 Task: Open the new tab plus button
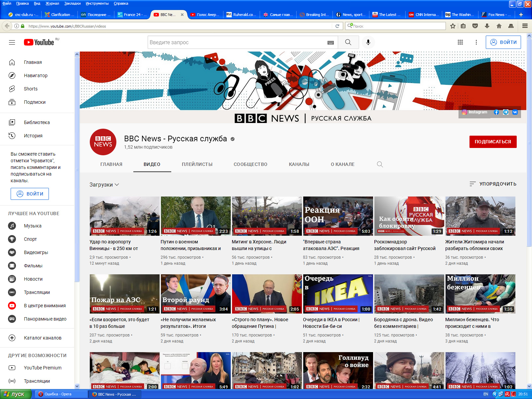tap(521, 15)
